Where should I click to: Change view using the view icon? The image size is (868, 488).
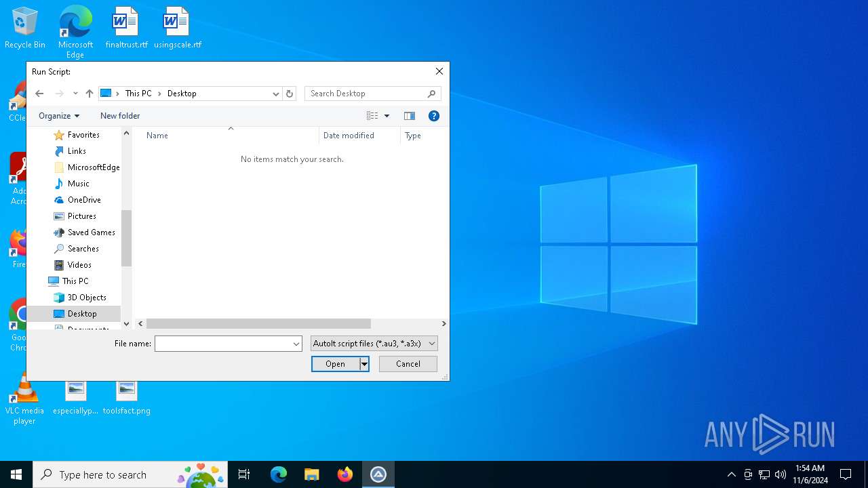[x=372, y=116]
